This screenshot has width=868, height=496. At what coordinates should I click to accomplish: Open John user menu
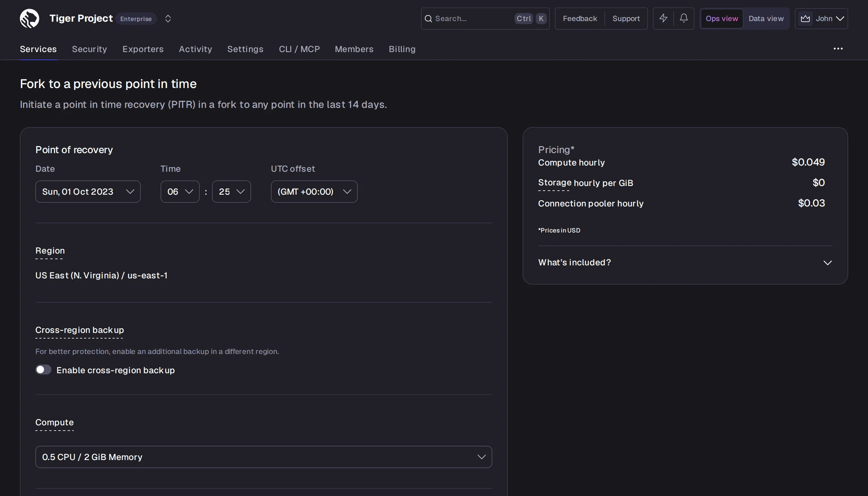pos(821,18)
